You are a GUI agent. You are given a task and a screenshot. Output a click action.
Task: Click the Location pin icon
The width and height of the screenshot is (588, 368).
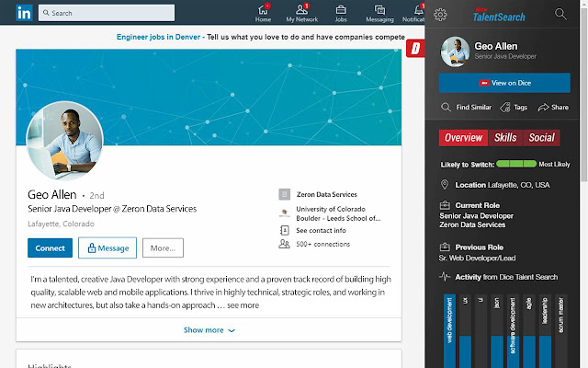pos(445,184)
